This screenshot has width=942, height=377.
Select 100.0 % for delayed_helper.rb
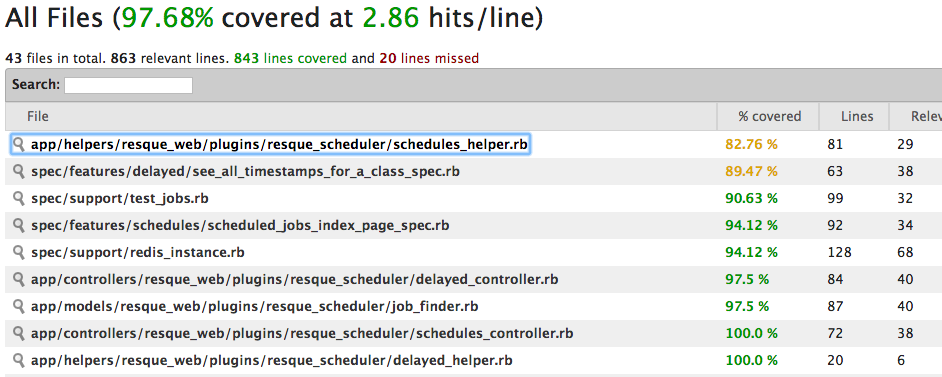click(x=751, y=360)
